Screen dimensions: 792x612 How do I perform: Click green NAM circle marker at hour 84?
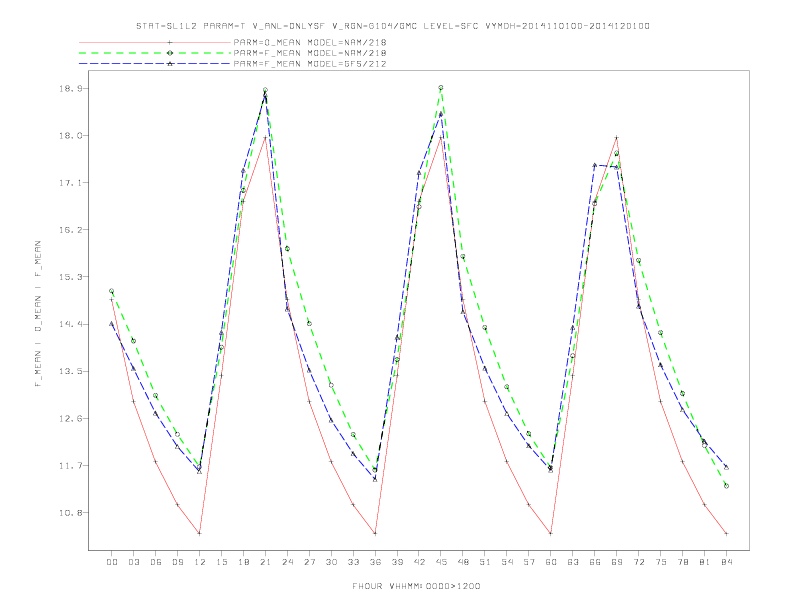[x=726, y=486]
